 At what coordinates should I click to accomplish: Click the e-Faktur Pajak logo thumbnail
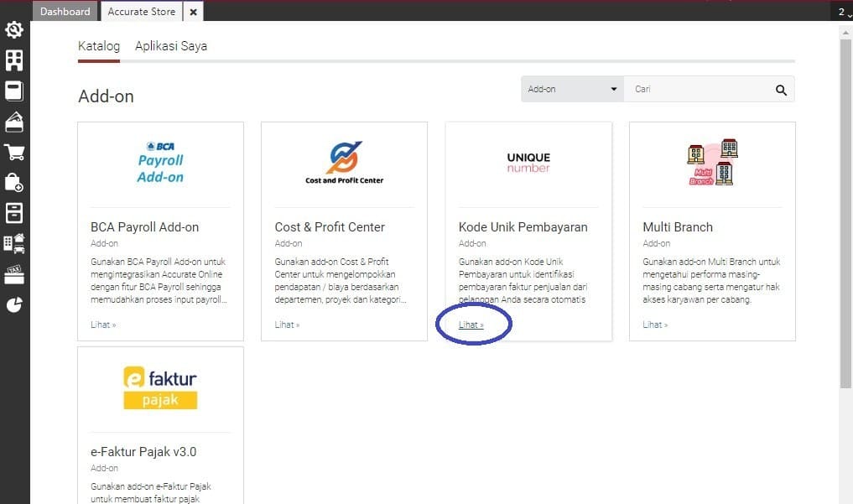[x=160, y=388]
